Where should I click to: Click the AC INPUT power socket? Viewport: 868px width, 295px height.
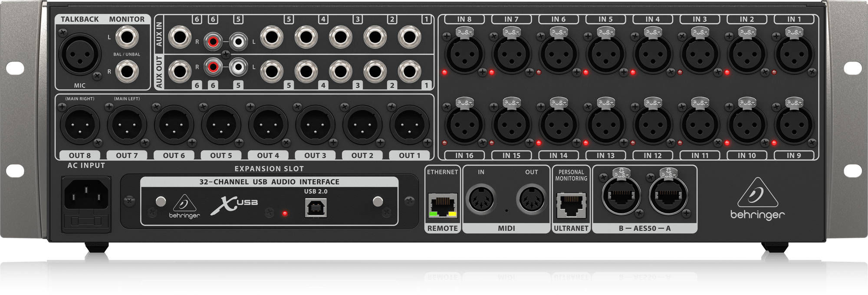tap(86, 193)
